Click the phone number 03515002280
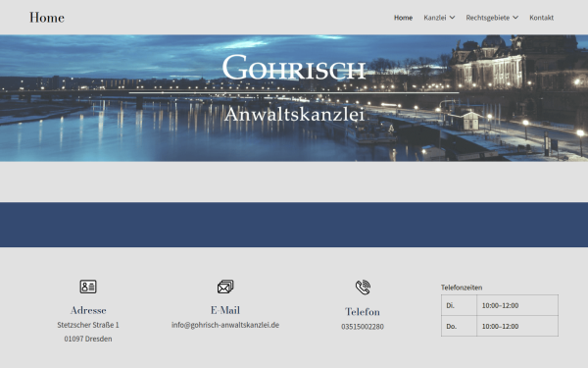 tap(363, 327)
